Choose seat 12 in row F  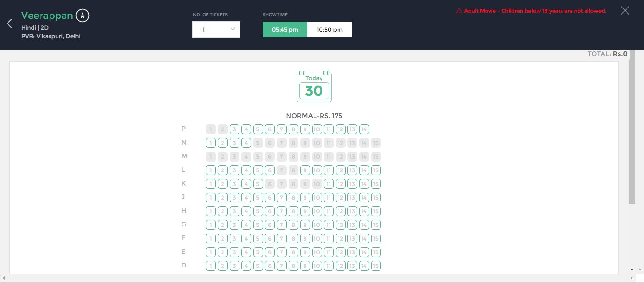click(340, 238)
